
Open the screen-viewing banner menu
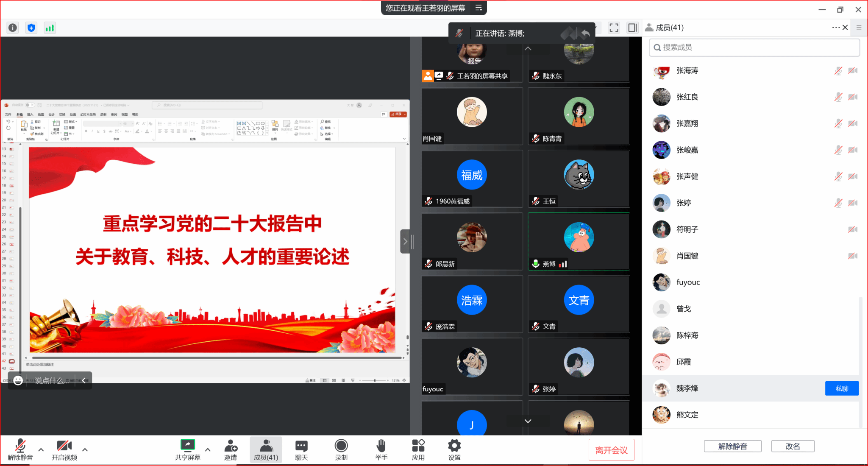click(479, 8)
